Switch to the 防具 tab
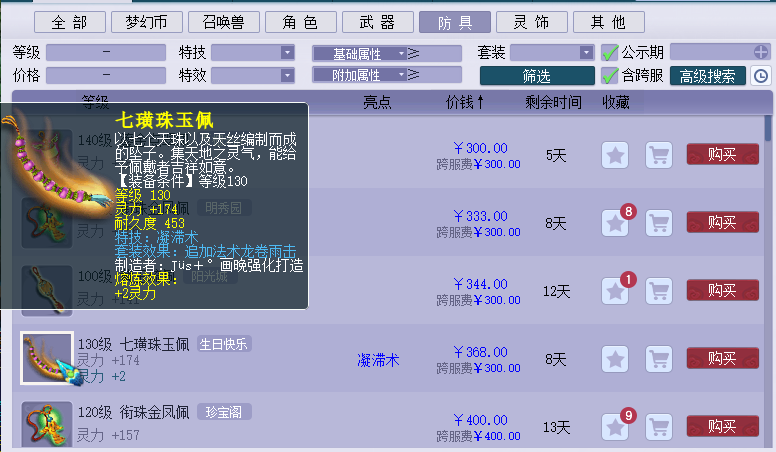 tap(455, 22)
